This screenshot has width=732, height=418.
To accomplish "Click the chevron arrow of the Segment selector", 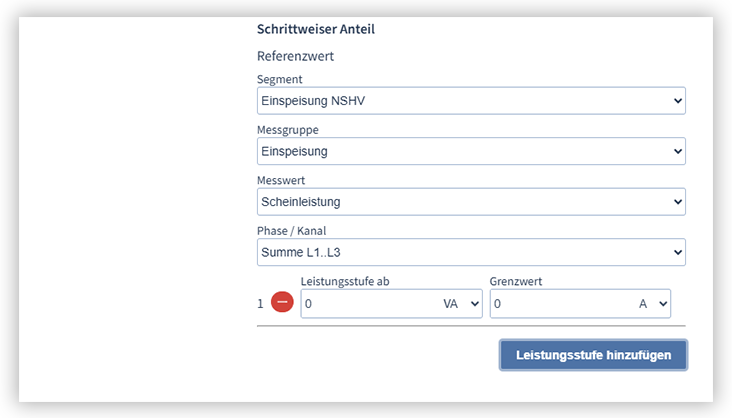I will point(677,100).
